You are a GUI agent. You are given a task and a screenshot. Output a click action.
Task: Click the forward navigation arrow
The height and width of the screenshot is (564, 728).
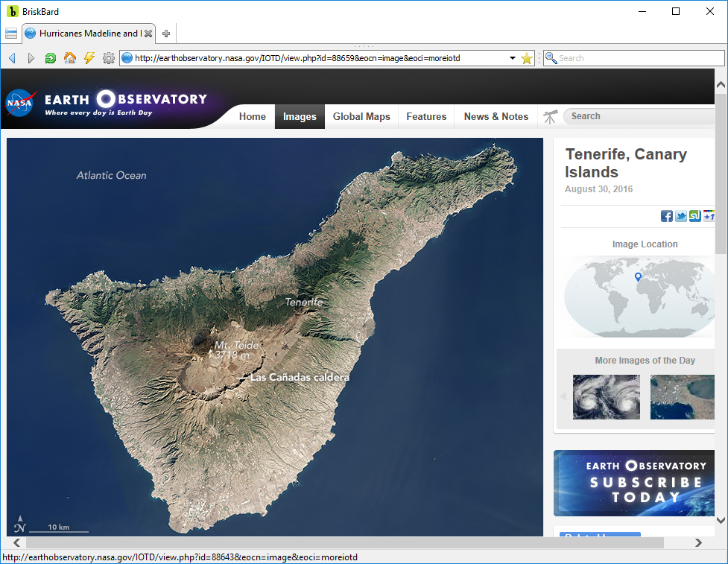coord(31,58)
